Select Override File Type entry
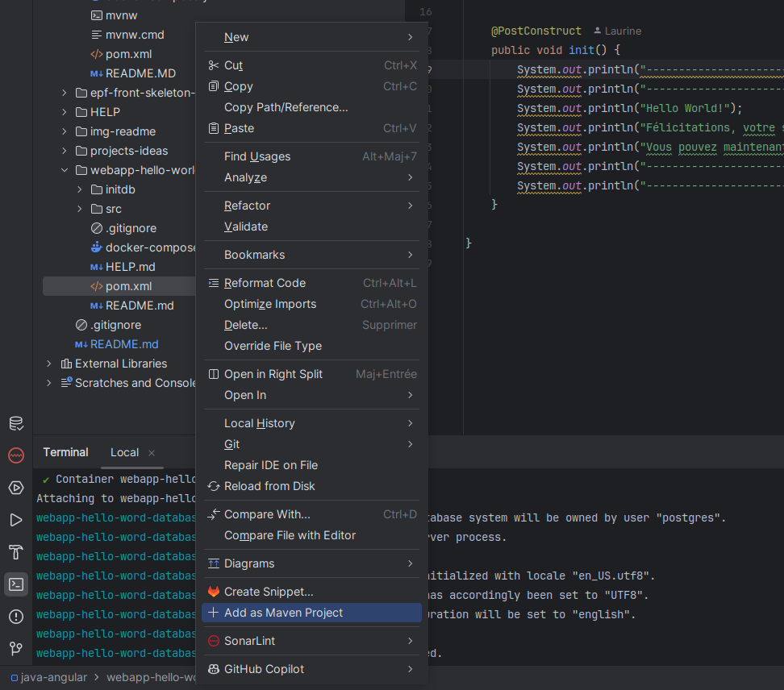Screen dimensions: 784x690 [311, 346]
